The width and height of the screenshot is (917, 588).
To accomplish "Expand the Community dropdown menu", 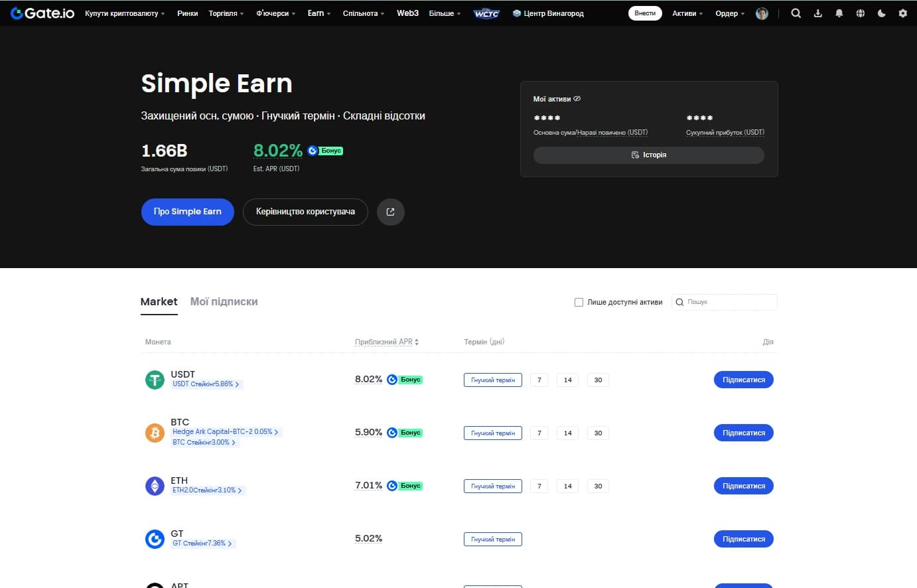I will point(364,13).
